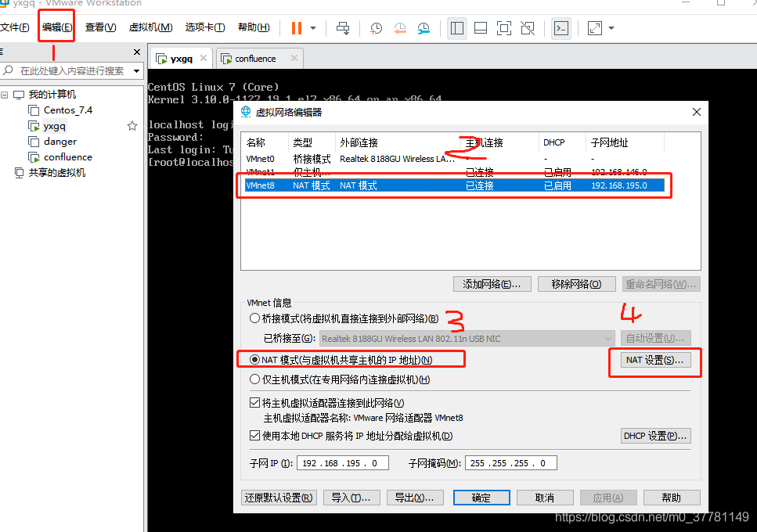
Task: Toggle the thumbnail bar view icon
Action: pyautogui.click(x=481, y=28)
